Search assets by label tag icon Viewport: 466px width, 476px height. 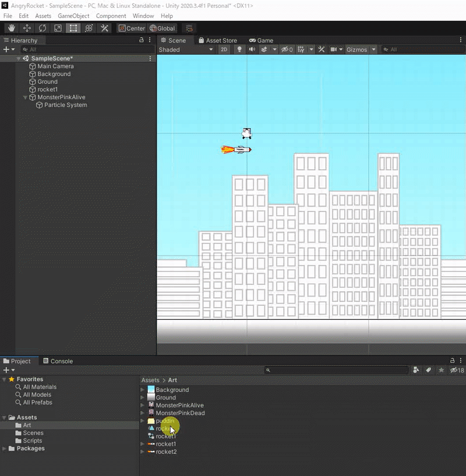pyautogui.click(x=428, y=370)
